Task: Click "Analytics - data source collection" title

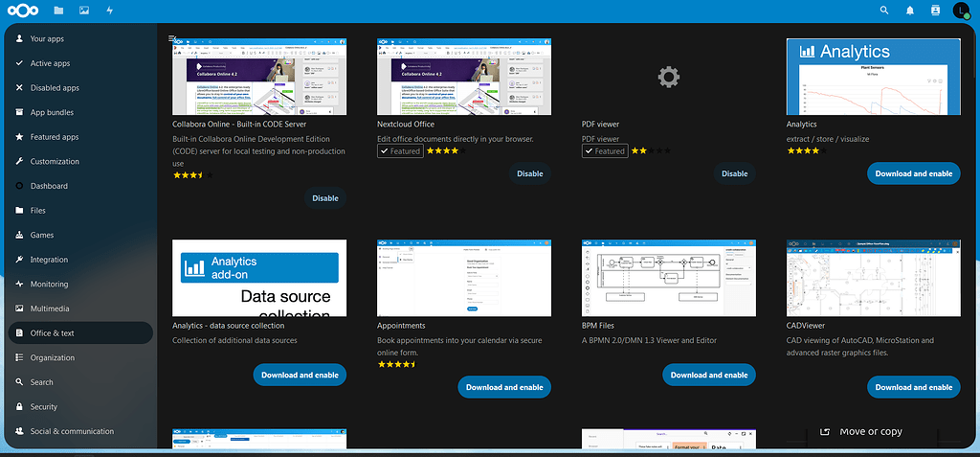Action: (229, 326)
